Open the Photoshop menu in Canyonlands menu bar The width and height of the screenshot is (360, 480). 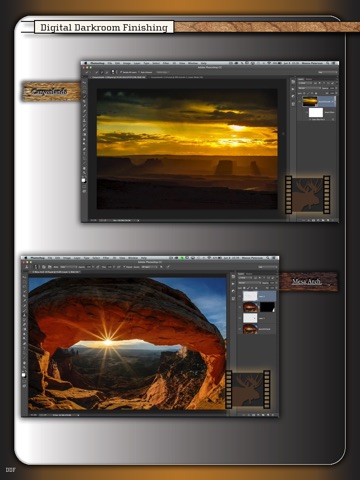(x=98, y=63)
